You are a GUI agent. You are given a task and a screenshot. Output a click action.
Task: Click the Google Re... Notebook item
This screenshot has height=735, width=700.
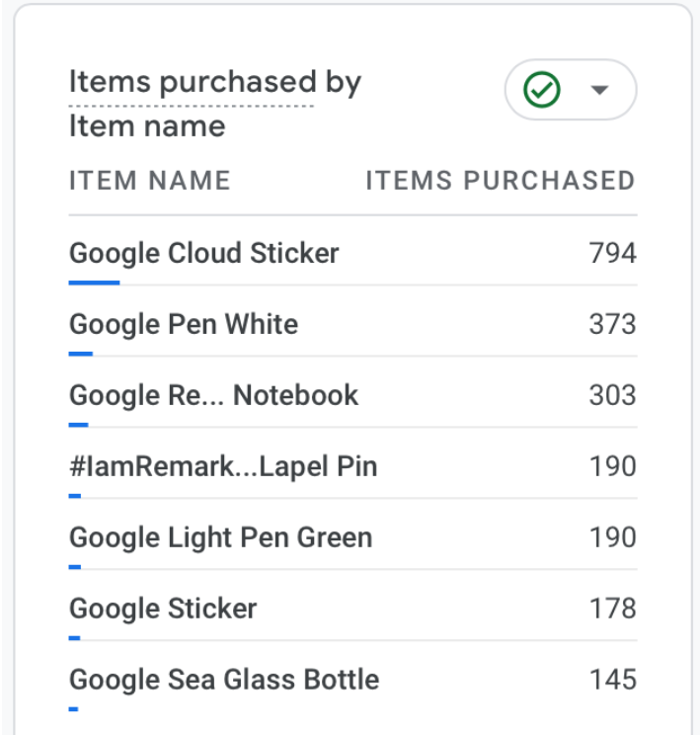coord(213,395)
